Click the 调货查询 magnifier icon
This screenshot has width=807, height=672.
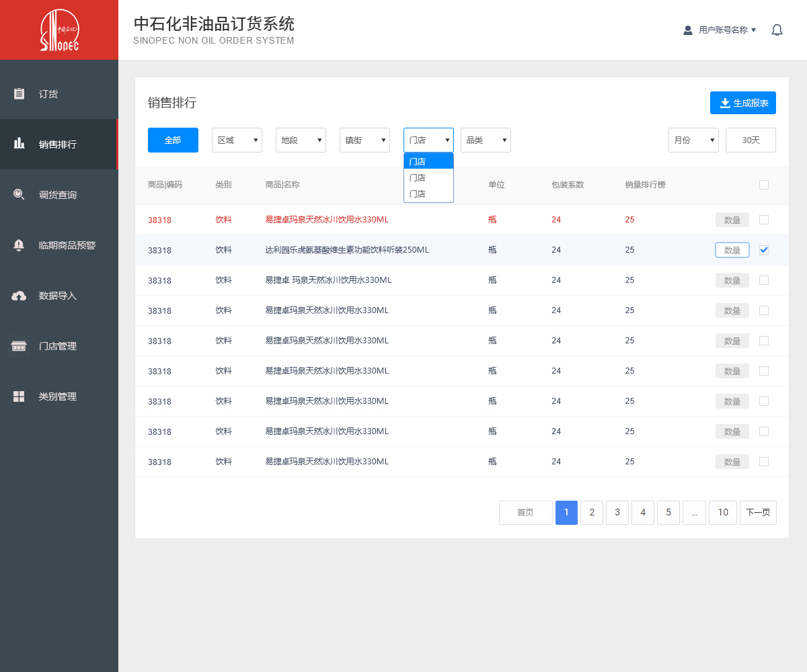click(19, 194)
